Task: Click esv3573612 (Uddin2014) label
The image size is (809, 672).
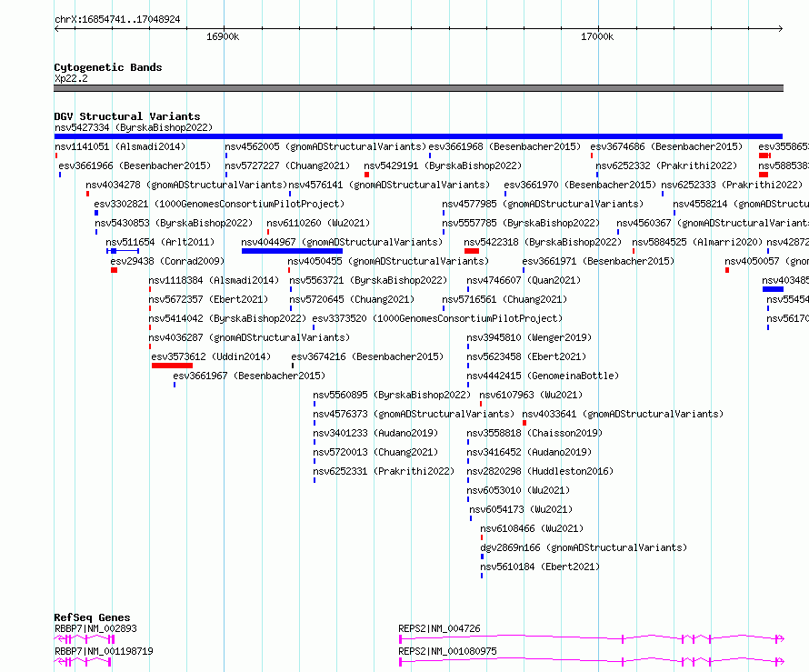Action: (x=211, y=356)
